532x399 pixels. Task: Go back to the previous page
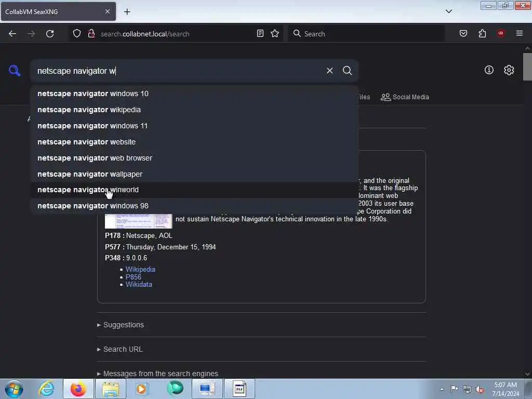coord(12,34)
